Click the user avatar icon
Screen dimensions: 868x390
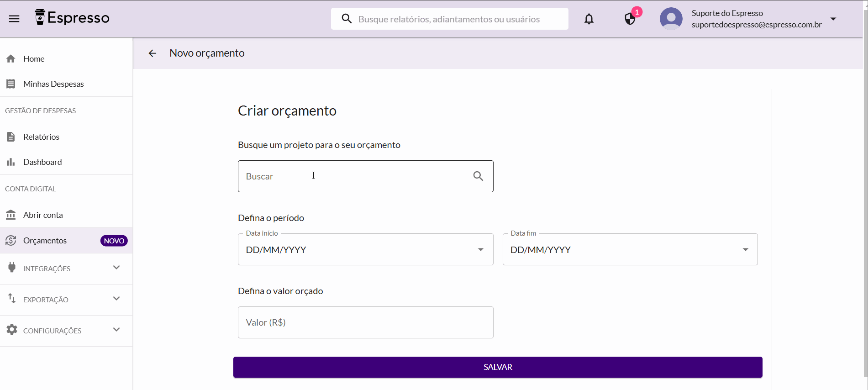point(671,19)
